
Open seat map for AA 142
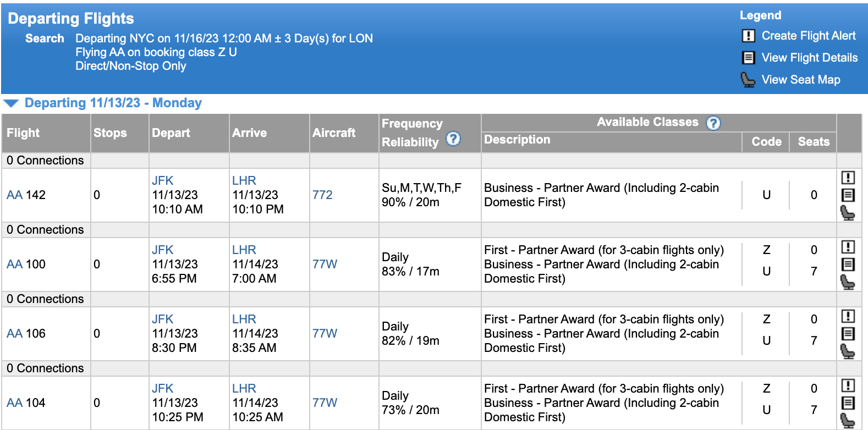(x=849, y=212)
